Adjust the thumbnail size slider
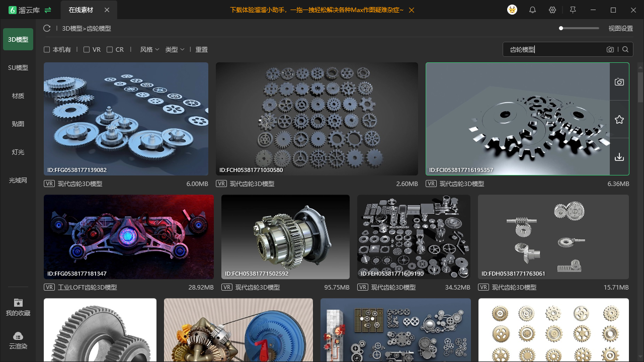 579,28
